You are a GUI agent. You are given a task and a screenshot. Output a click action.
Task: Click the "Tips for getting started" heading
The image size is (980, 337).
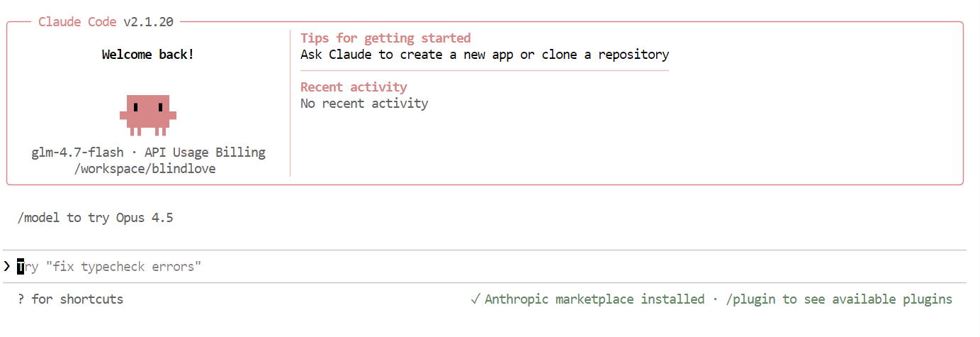tap(385, 38)
